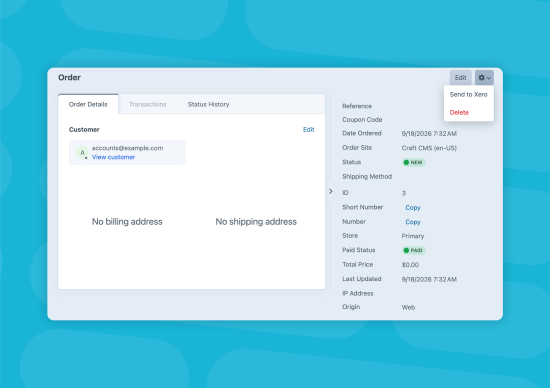Screen dimensions: 550x388
Task: Select Delete in the gear menu
Action: point(459,113)
